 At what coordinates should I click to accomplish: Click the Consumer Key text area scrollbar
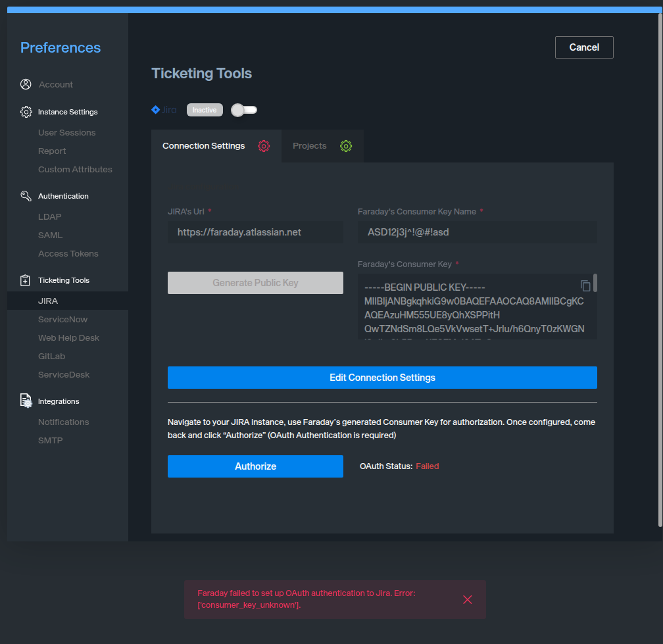click(595, 284)
